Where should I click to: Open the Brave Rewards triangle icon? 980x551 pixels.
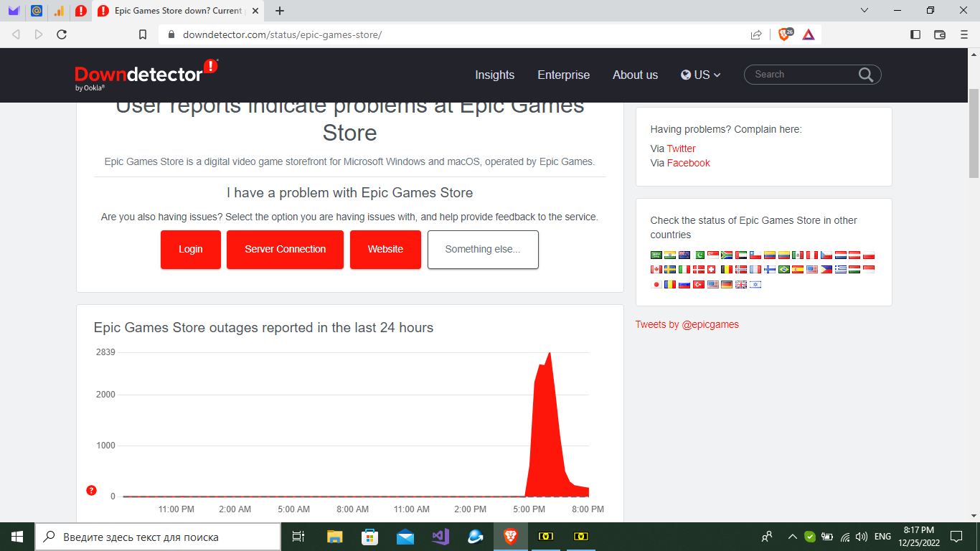click(x=809, y=34)
